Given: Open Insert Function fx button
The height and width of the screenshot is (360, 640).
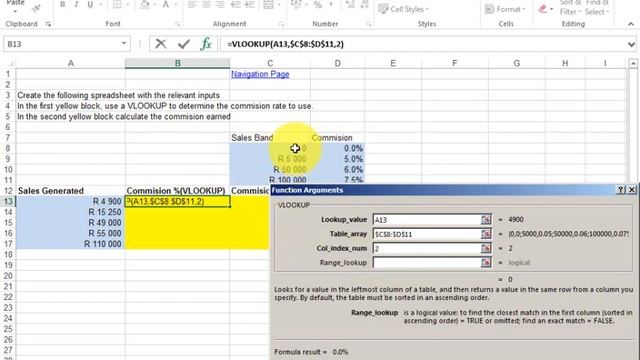Looking at the screenshot, I should 206,44.
